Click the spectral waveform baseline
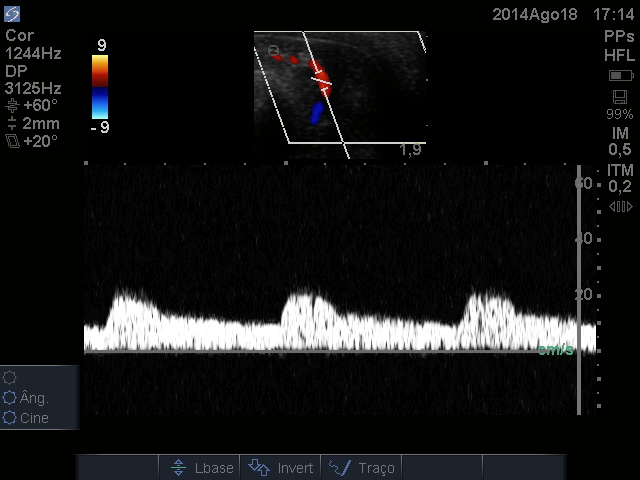This screenshot has width=640, height=480. click(x=330, y=351)
